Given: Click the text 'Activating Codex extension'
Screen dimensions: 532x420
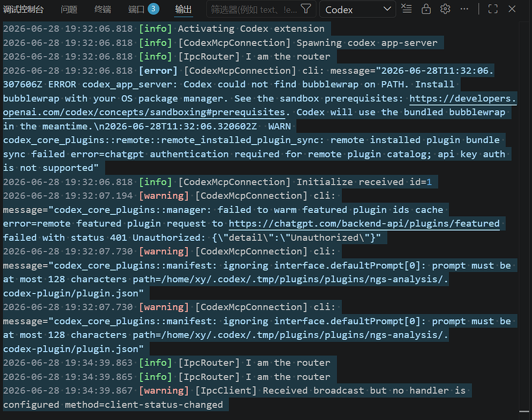Looking at the screenshot, I should (251, 29).
